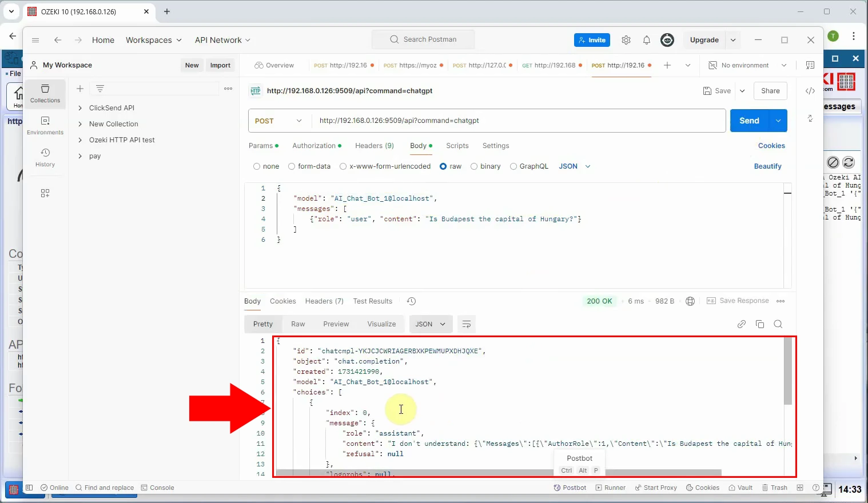The height and width of the screenshot is (503, 868).
Task: Open configure workspace sidebar icon
Action: tap(45, 193)
